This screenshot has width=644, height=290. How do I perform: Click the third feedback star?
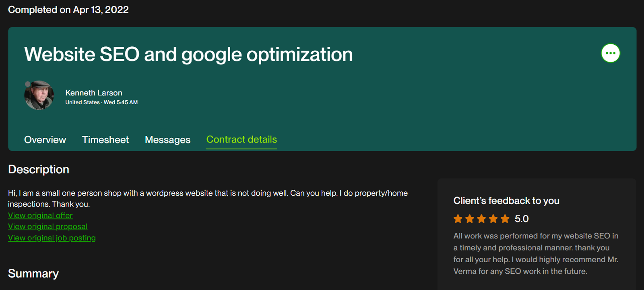pos(481,219)
